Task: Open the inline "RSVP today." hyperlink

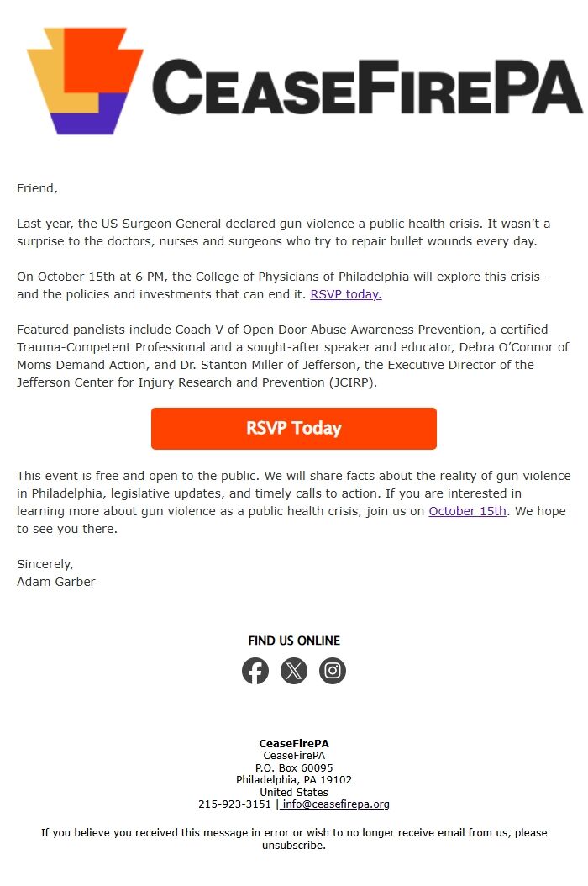Action: pos(346,294)
